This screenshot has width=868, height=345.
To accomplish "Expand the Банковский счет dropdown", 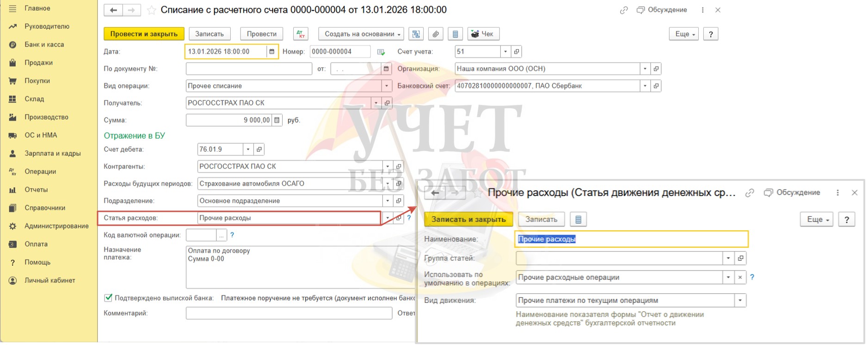I will pyautogui.click(x=645, y=86).
